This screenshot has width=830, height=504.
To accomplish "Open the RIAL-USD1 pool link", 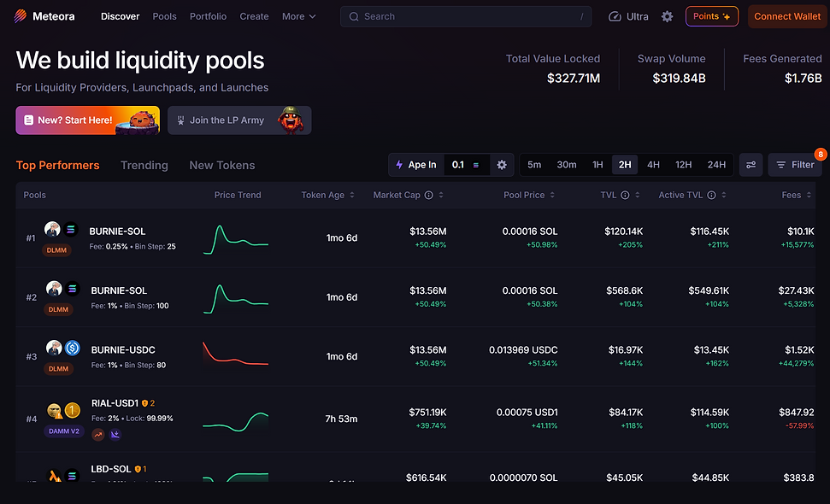I will pyautogui.click(x=115, y=403).
